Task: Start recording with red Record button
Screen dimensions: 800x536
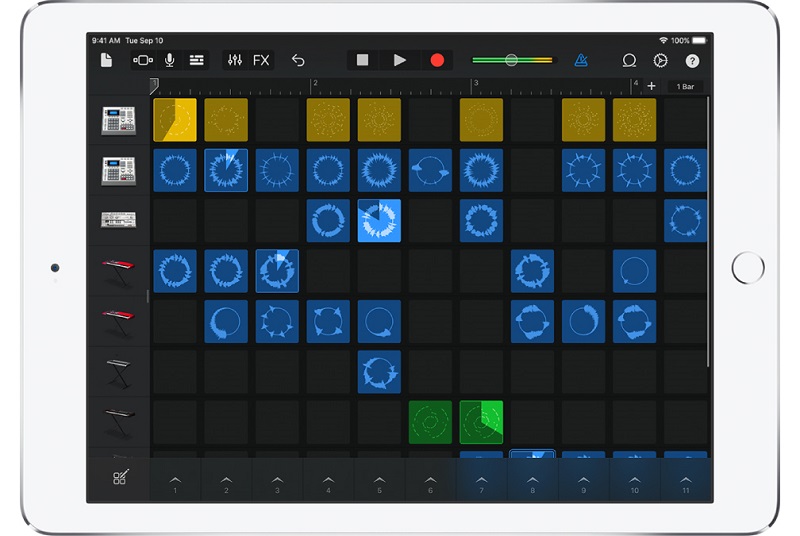Action: [437, 60]
